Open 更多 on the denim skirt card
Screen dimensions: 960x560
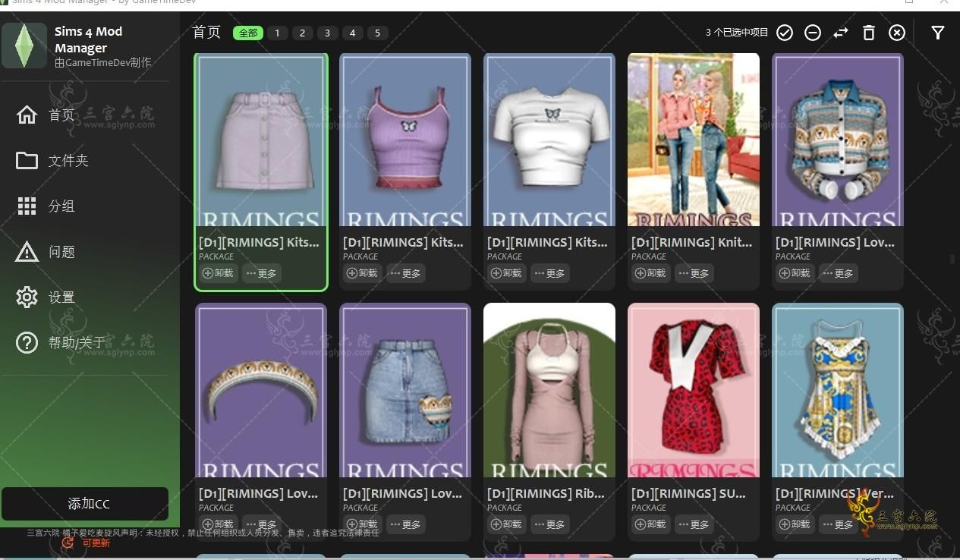coord(406,524)
